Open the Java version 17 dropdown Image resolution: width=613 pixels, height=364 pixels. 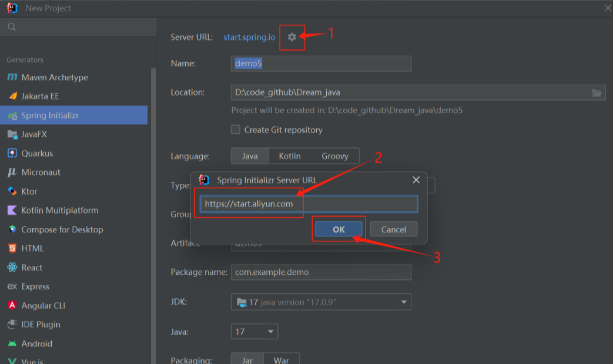254,332
